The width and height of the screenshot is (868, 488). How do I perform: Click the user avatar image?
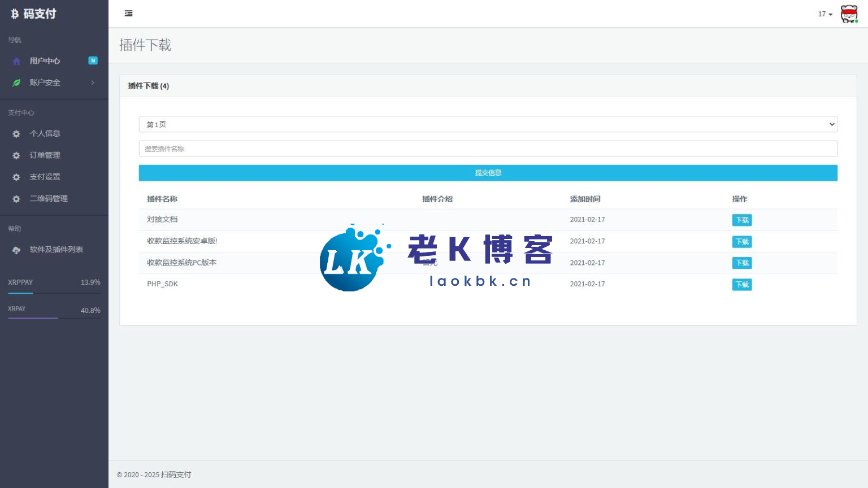pos(849,14)
